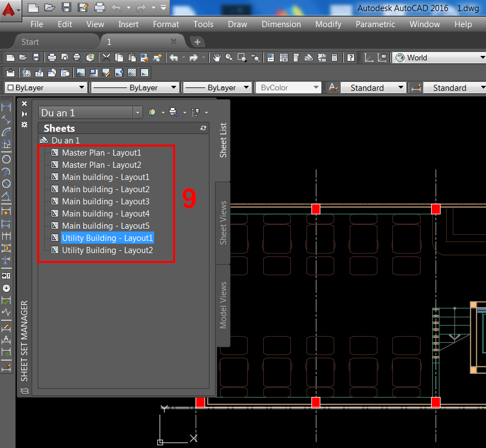Open the sheet set selection dropdown
Screen dimensions: 486x448
pos(137,112)
